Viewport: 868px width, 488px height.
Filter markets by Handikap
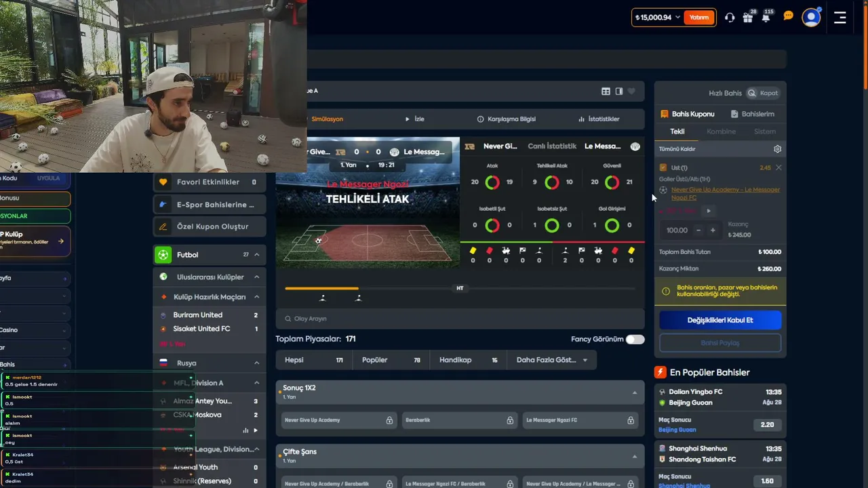point(469,360)
